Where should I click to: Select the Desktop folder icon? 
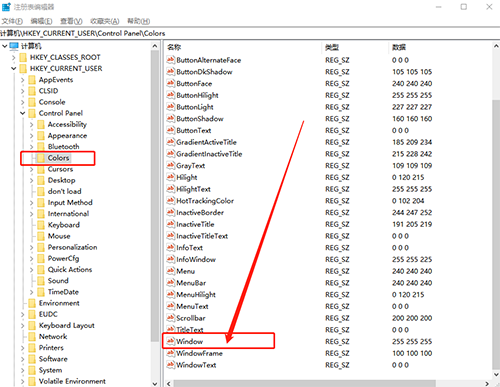tap(41, 180)
